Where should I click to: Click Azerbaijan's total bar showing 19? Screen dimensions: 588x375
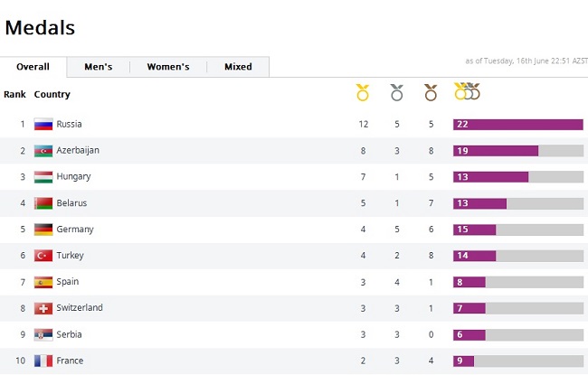click(517, 151)
